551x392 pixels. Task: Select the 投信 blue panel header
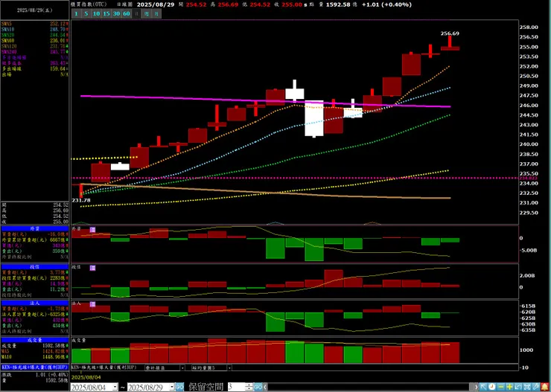pos(35,267)
